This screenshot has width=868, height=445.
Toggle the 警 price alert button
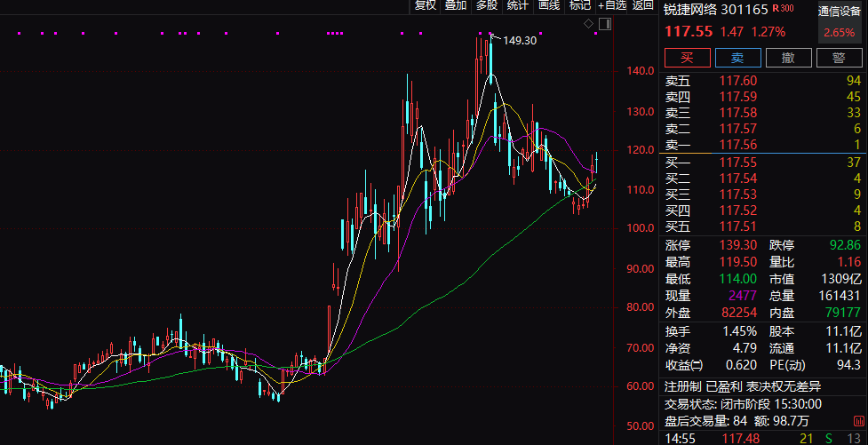pos(839,58)
